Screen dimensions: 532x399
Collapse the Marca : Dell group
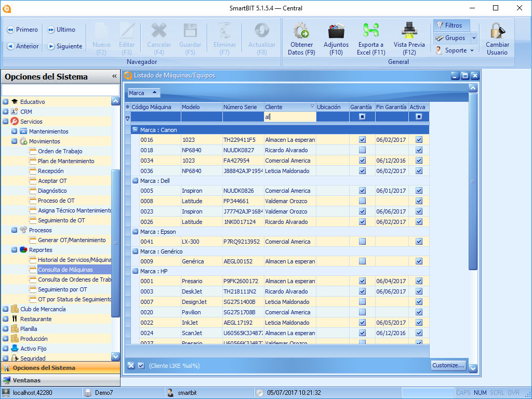point(135,181)
